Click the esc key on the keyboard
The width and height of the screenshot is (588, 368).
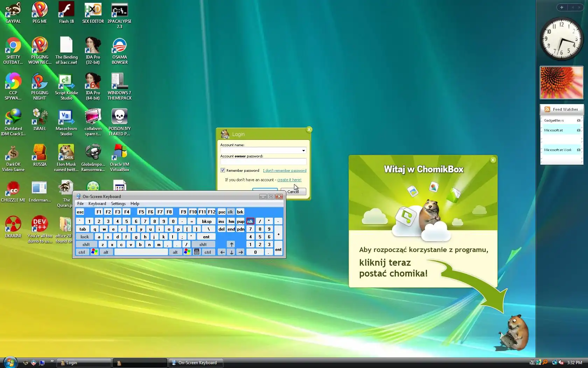coord(80,212)
